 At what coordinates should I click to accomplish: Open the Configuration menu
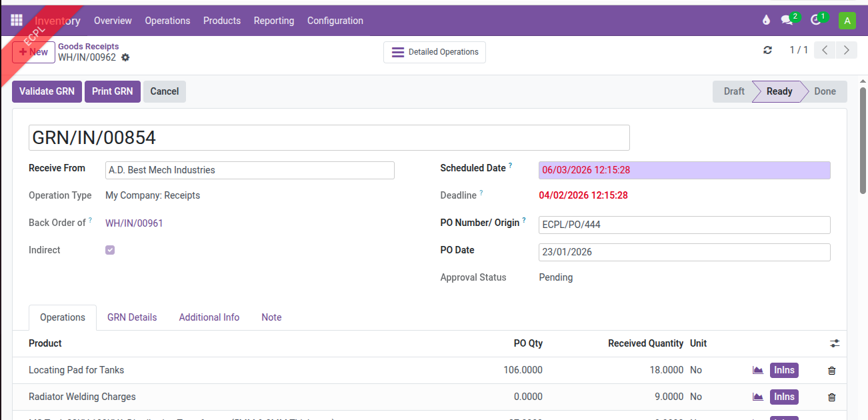[335, 21]
